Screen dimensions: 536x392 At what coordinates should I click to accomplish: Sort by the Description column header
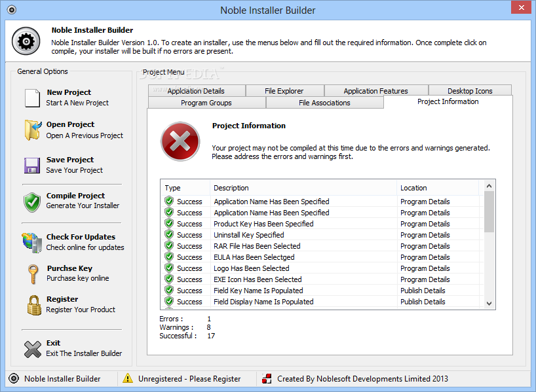pyautogui.click(x=303, y=187)
